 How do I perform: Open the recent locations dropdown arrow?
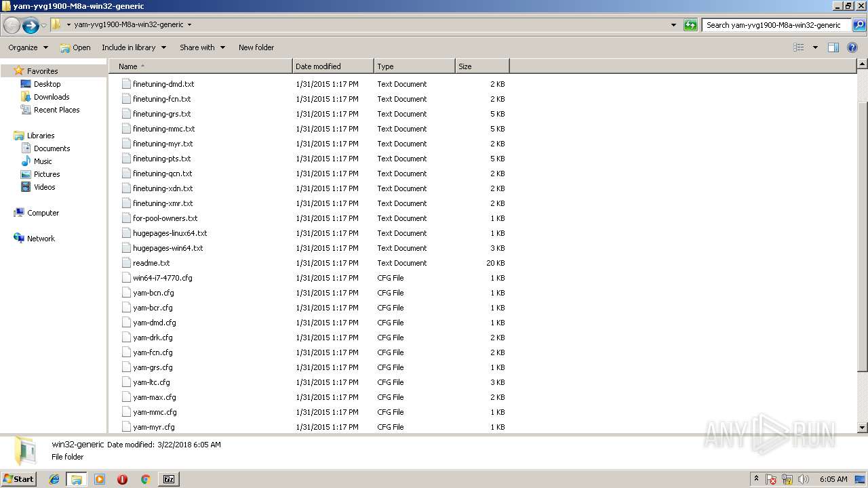point(43,26)
